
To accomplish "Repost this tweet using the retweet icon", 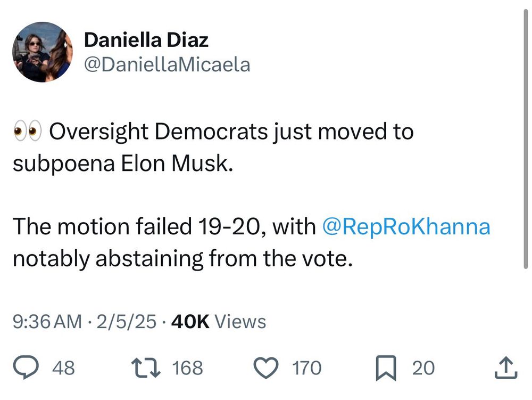I will tap(146, 368).
